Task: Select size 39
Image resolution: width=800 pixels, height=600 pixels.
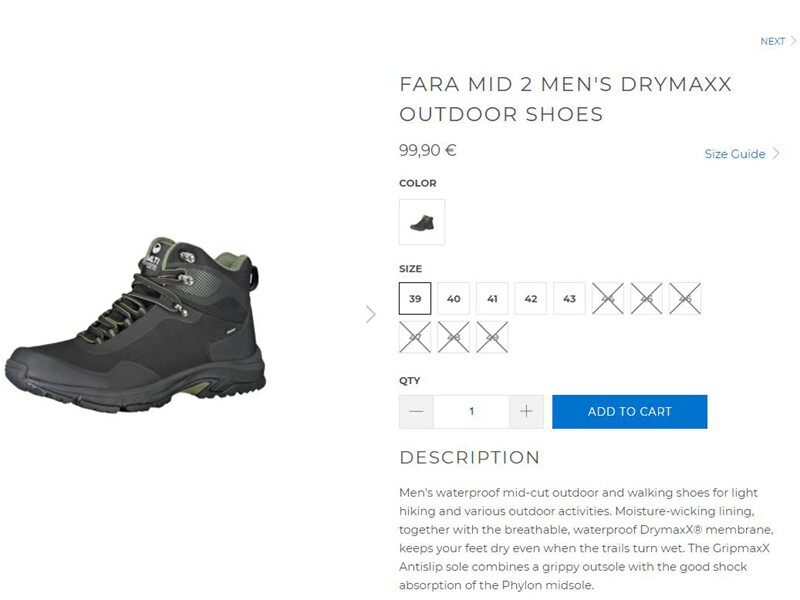Action: tap(415, 299)
